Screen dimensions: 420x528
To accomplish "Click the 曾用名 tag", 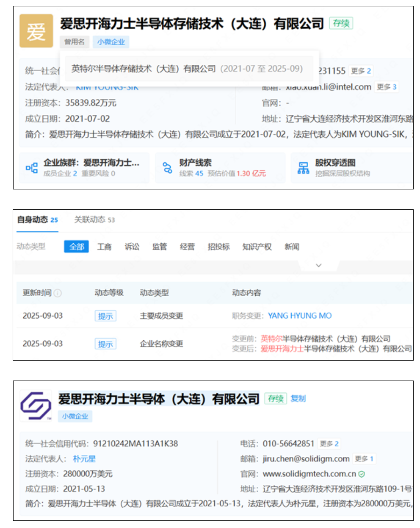I will pyautogui.click(x=75, y=42).
